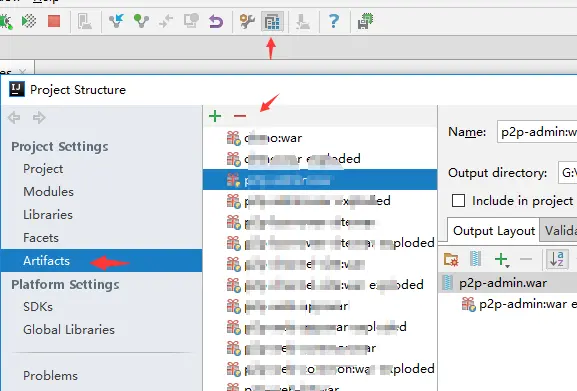Click Create Archive icon in Output Layout

point(476,259)
